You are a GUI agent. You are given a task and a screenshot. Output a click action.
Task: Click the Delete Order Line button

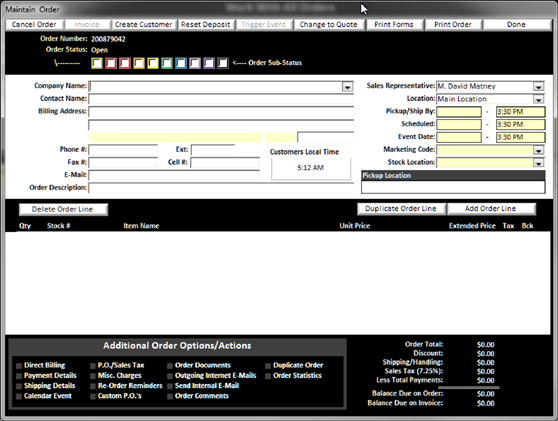coord(63,209)
